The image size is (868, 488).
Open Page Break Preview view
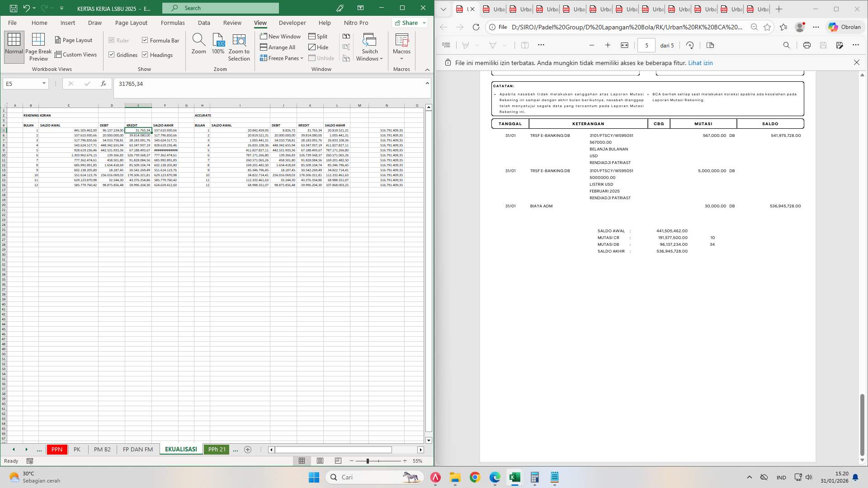(38, 47)
